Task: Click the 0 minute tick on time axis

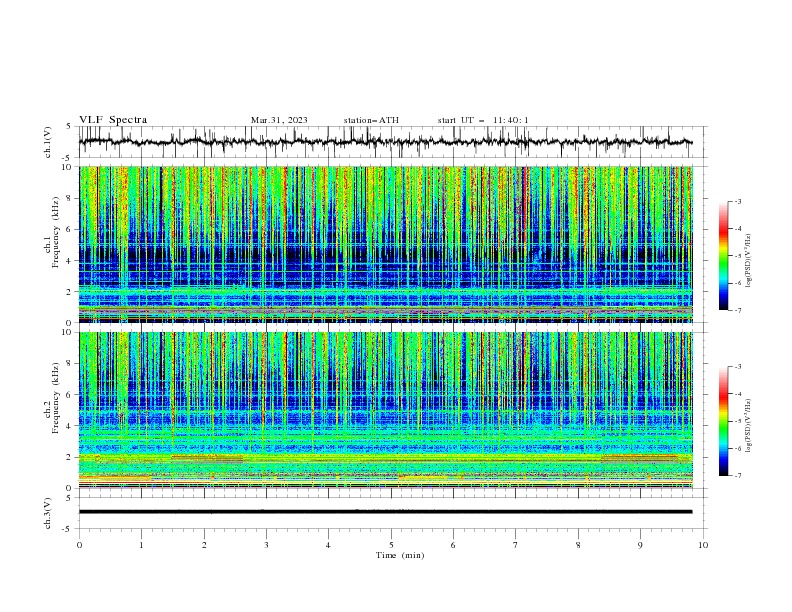Action: point(79,545)
